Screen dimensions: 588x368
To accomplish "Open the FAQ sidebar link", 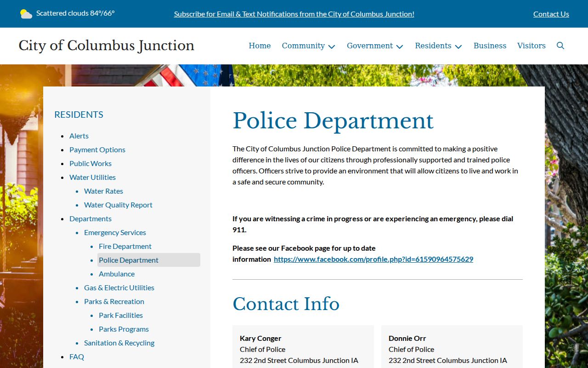I will click(x=77, y=356).
